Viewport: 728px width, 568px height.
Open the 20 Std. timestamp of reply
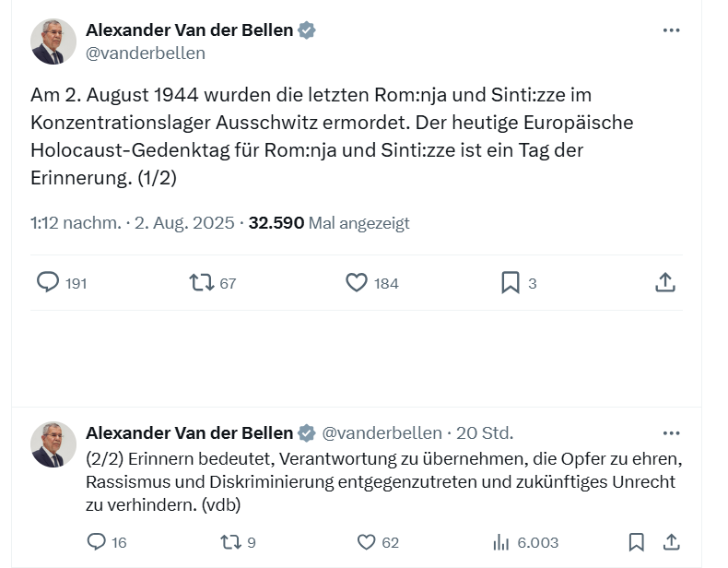(x=485, y=432)
